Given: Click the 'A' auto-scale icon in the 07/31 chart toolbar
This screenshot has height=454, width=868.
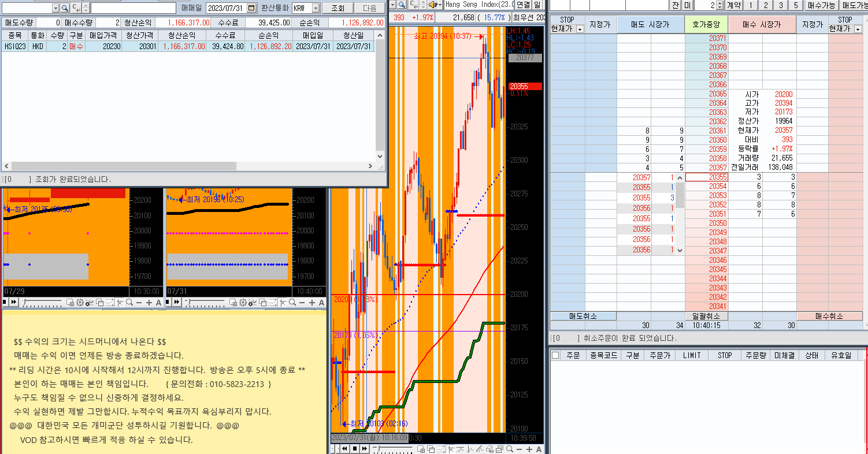Looking at the screenshot, I should point(321,302).
